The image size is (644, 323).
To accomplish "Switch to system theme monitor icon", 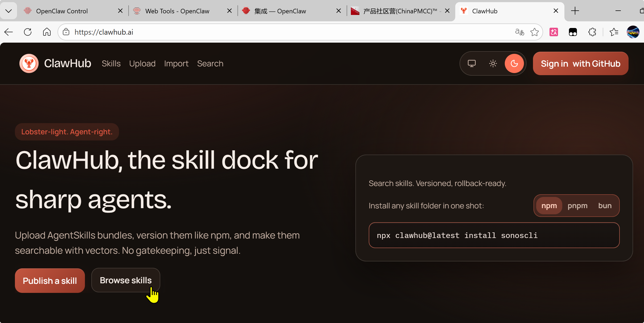I will pyautogui.click(x=471, y=63).
